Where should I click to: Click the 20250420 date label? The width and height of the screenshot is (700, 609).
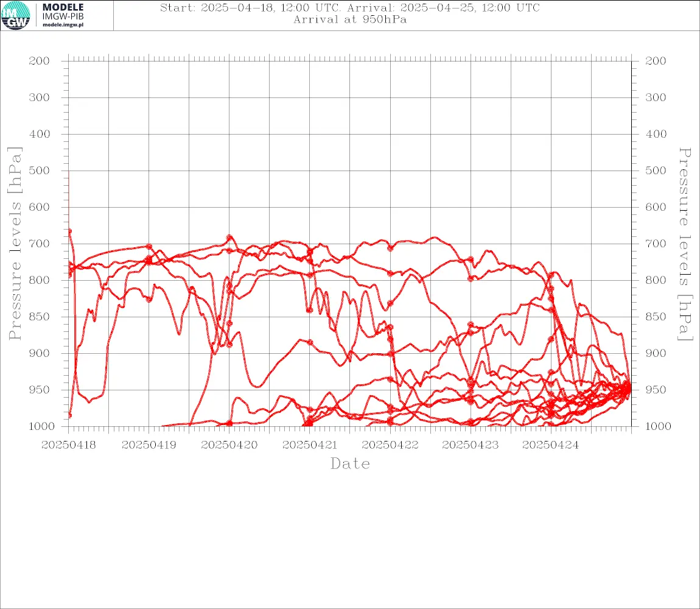tap(229, 445)
